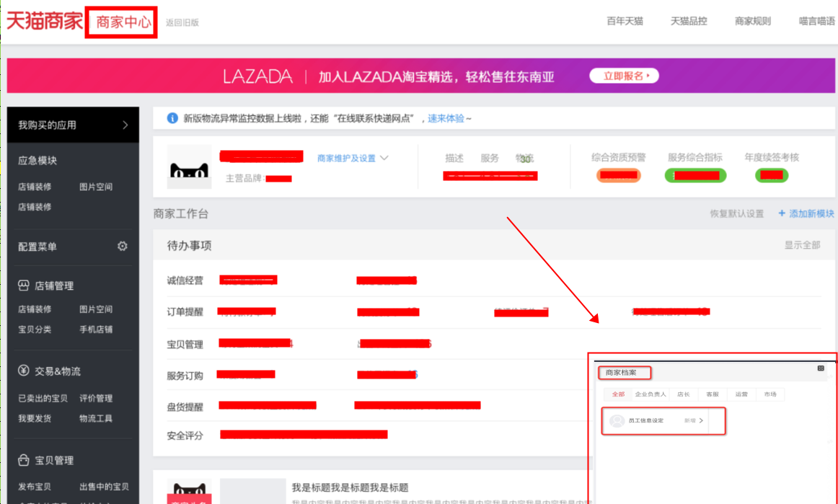Open the 商家维护及设置 dropdown
Viewport: 838px width, 504px height.
[x=353, y=158]
